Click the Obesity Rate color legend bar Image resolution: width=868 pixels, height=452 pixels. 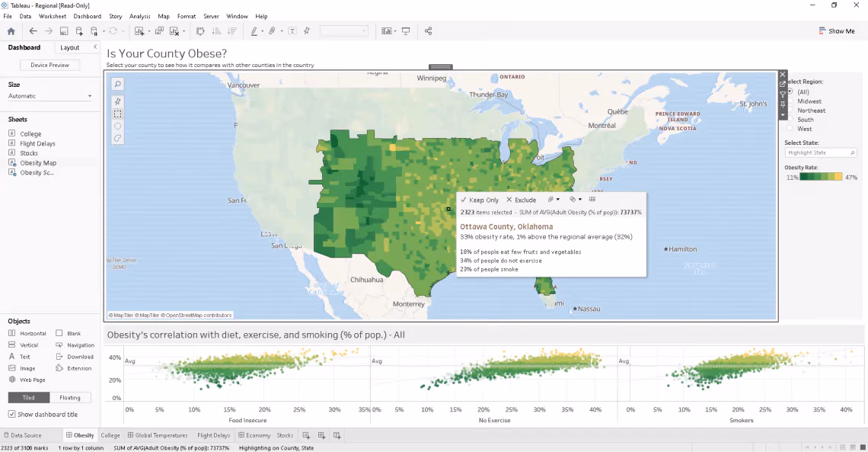[x=821, y=178]
